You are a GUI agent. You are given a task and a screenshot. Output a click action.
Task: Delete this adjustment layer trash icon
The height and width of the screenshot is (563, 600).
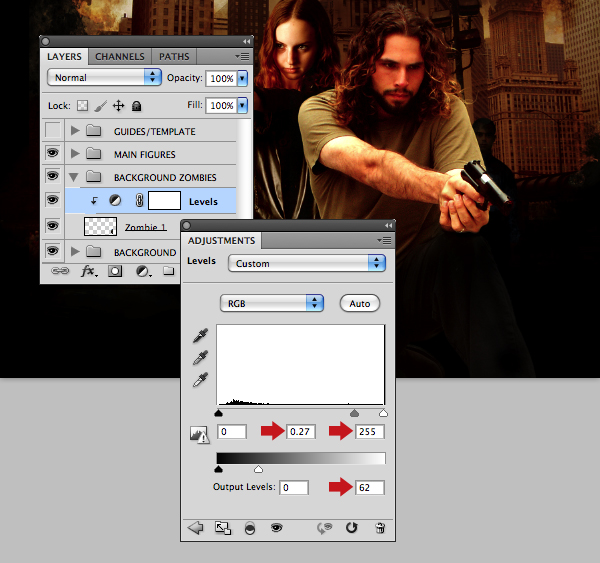click(380, 528)
